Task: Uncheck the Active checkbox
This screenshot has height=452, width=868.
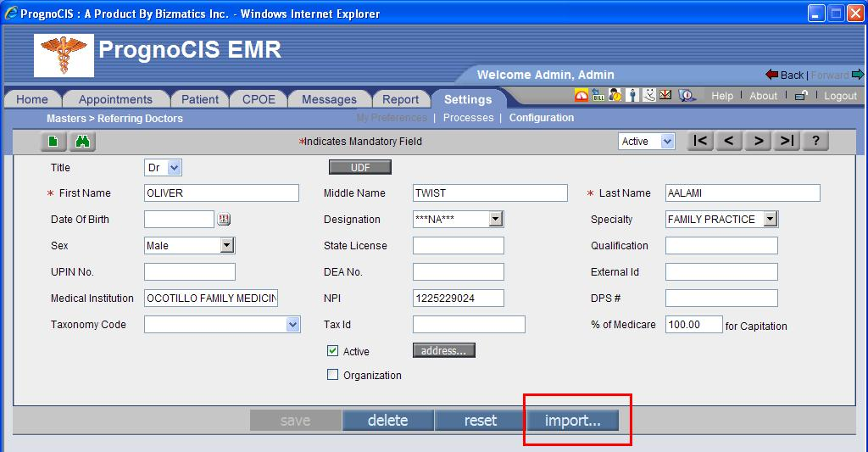Action: (x=332, y=350)
